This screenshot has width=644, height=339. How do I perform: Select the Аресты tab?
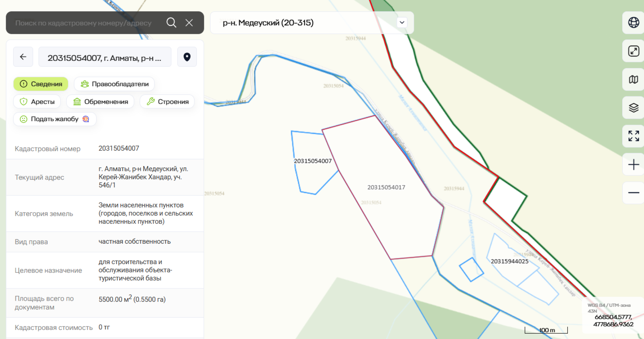pyautogui.click(x=37, y=102)
